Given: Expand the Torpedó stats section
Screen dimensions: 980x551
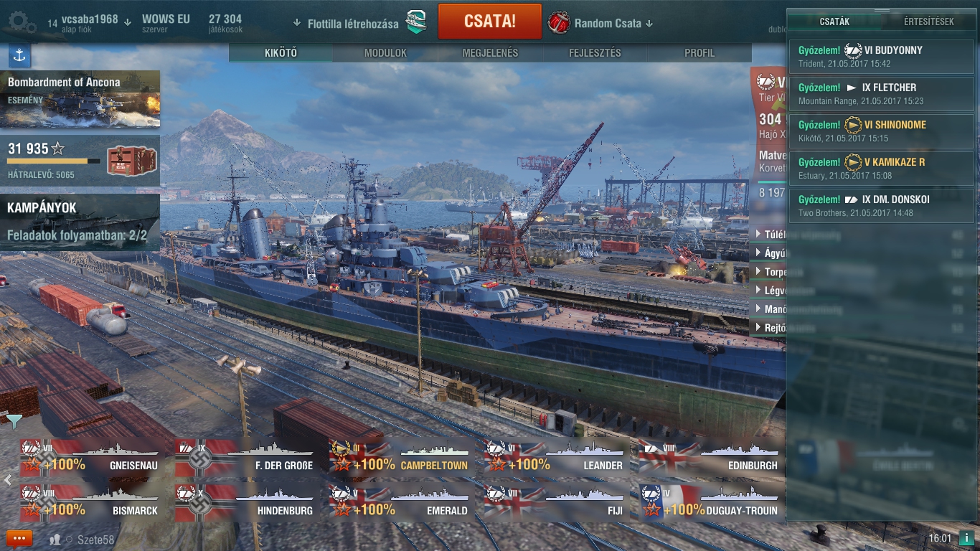Looking at the screenshot, I should click(771, 272).
